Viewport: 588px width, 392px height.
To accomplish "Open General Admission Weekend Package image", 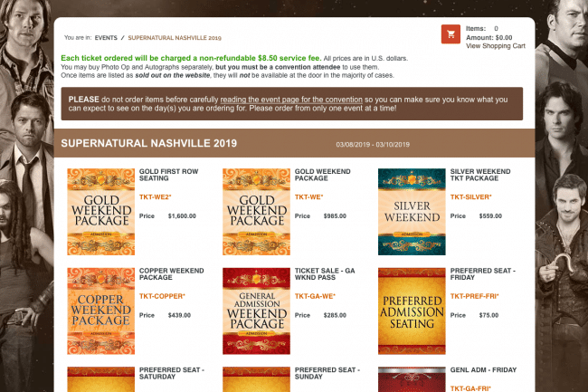I will tap(256, 310).
